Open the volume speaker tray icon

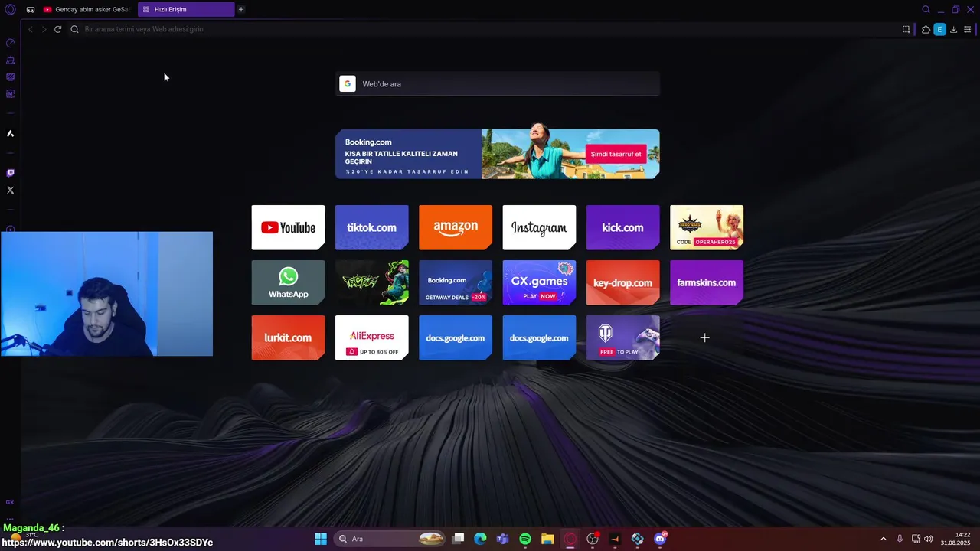tap(929, 539)
